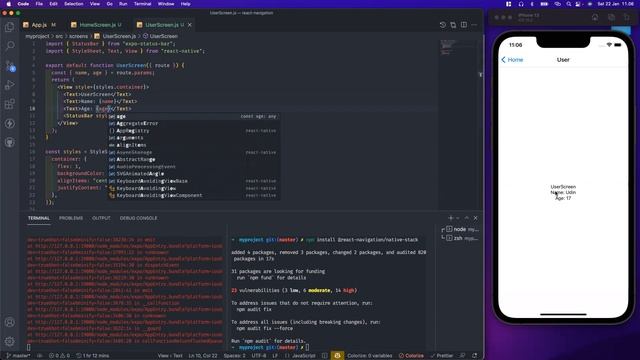Viewport: 640px width, 360px height.
Task: Open the Thunder Client lightning icon
Action: (x=10, y=123)
